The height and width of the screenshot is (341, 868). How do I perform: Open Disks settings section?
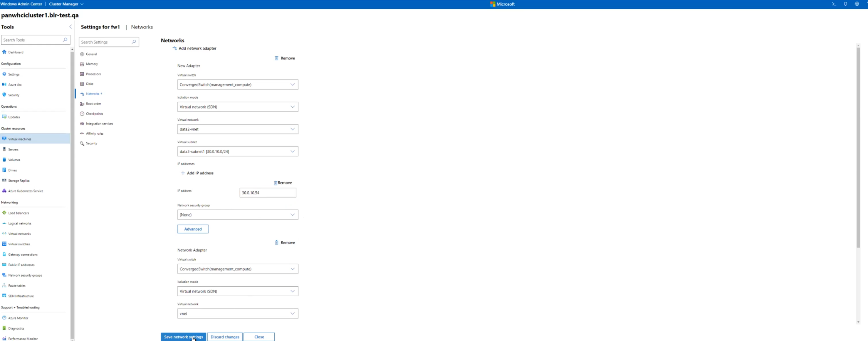tap(89, 84)
